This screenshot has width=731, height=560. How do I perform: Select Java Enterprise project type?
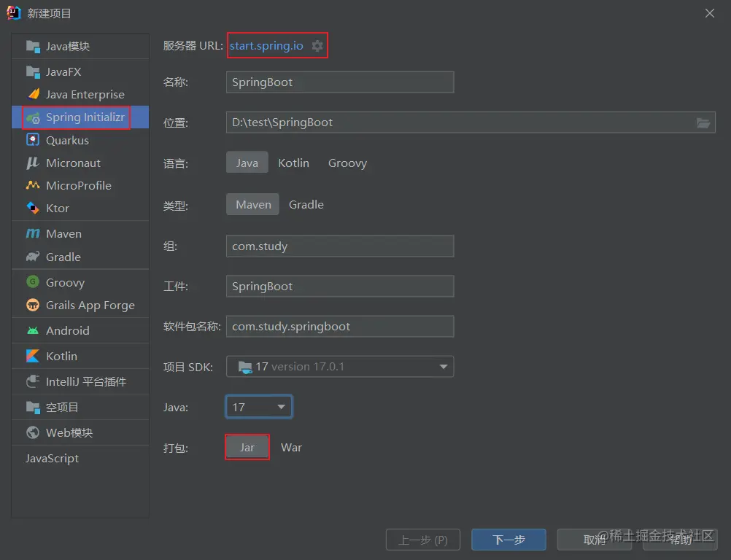(x=80, y=94)
